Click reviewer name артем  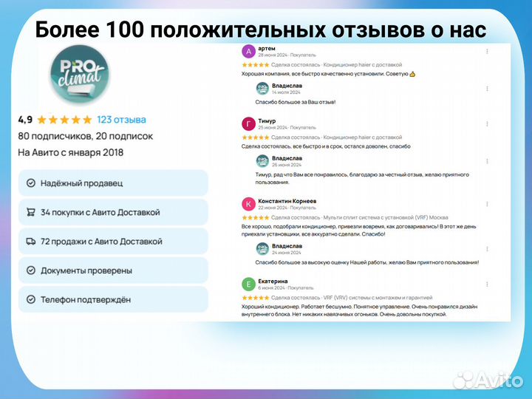coord(267,49)
